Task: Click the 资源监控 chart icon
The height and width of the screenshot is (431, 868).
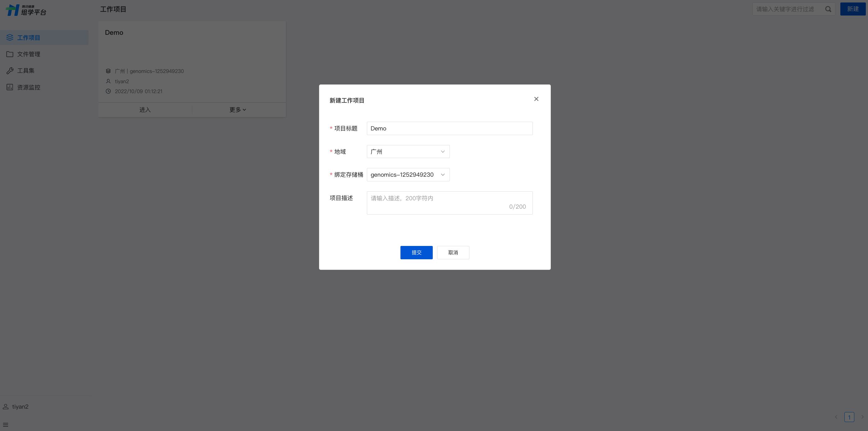Action: pos(10,87)
